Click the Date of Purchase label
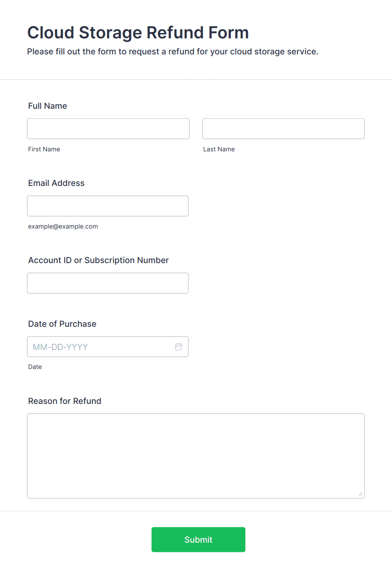The image size is (392, 573). (62, 324)
